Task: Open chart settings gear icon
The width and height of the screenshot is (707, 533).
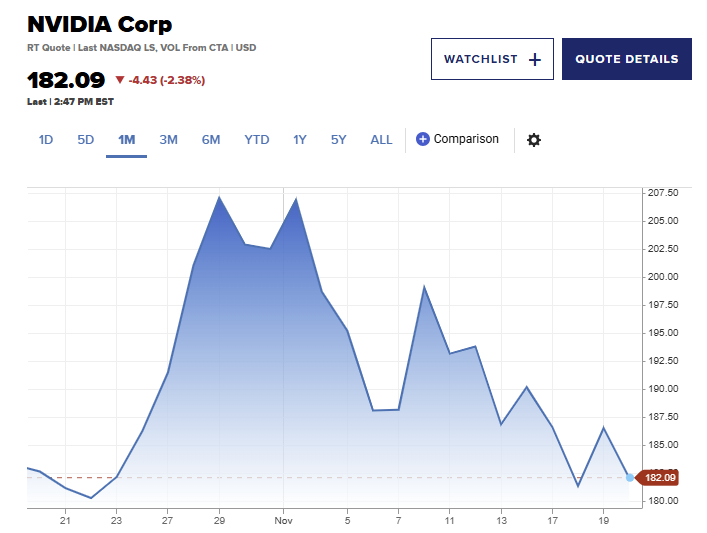Action: [534, 140]
